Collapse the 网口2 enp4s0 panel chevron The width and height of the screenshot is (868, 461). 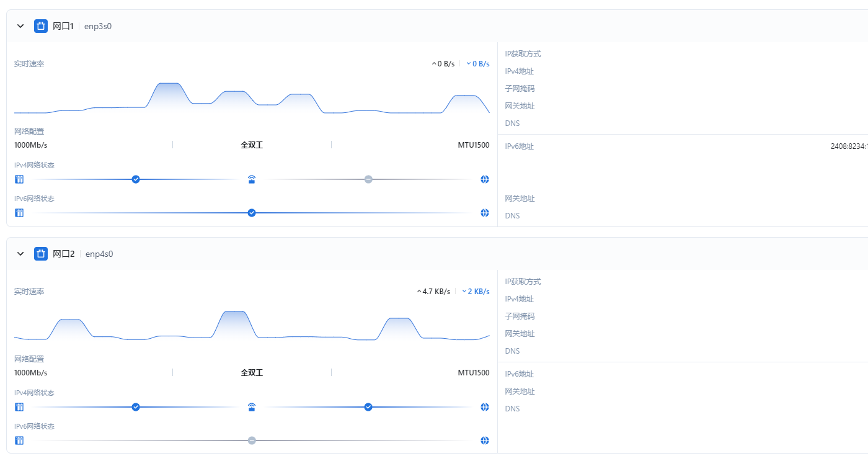tap(20, 254)
